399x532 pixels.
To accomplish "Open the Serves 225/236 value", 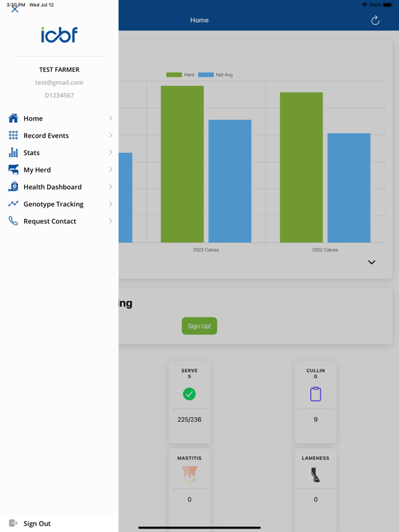I will coord(189,419).
